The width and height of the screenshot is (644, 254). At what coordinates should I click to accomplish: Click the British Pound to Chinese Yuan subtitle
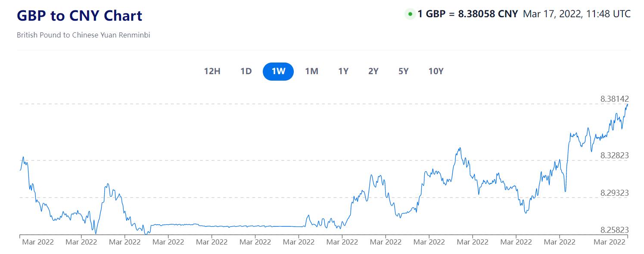(x=84, y=35)
